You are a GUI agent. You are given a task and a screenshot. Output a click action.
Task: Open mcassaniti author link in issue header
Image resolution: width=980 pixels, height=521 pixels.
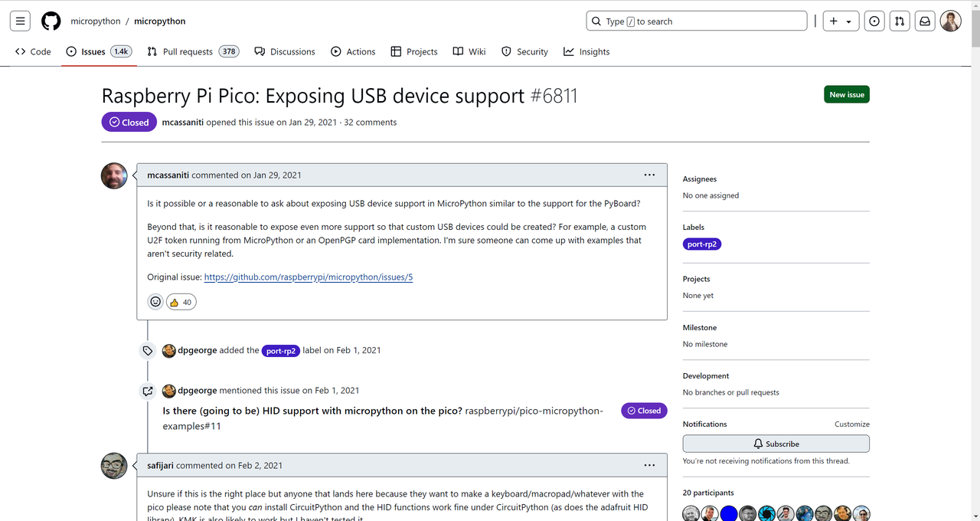pyautogui.click(x=183, y=122)
